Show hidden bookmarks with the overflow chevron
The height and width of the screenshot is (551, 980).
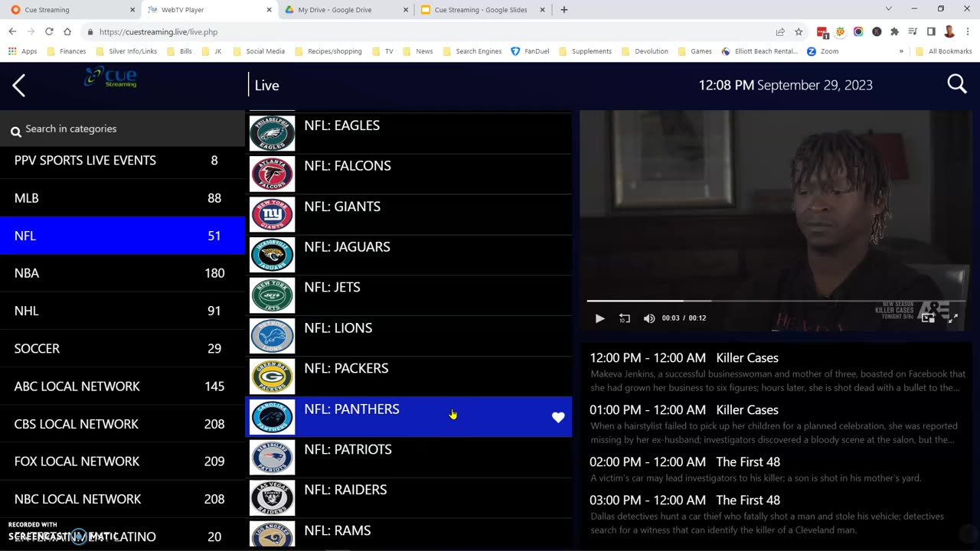(x=901, y=51)
